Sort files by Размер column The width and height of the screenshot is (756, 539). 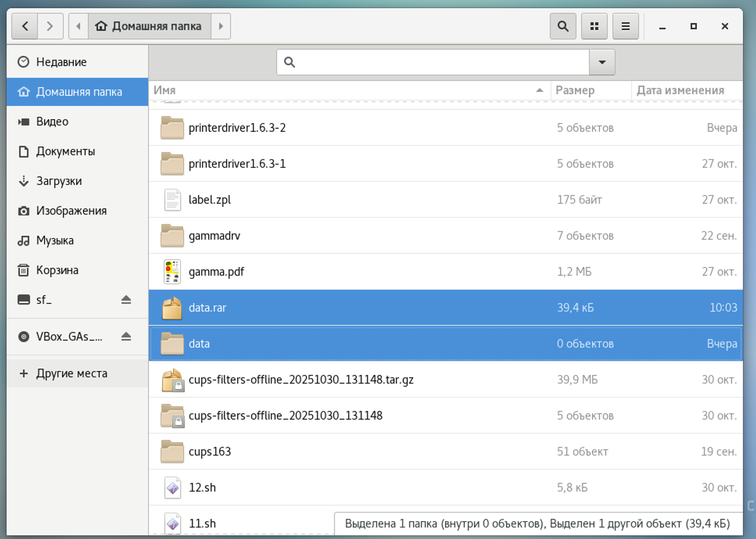pos(575,90)
